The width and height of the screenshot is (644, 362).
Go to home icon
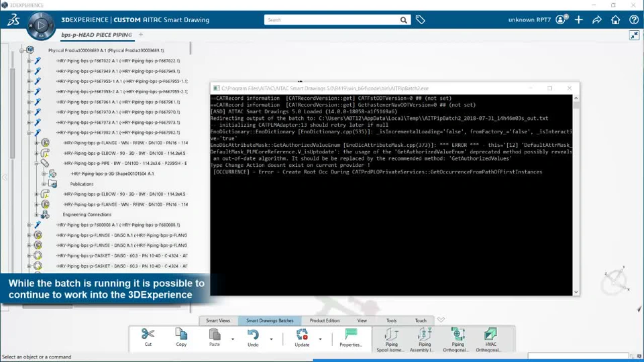click(x=615, y=19)
